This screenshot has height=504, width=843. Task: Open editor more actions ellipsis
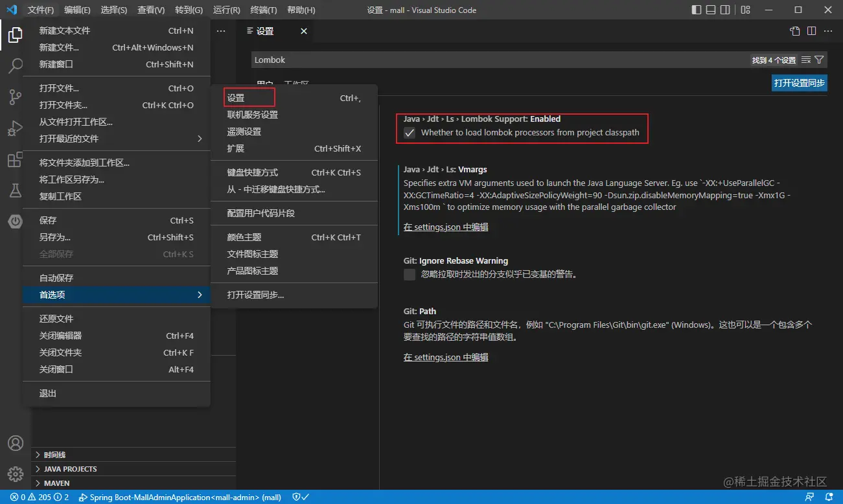tap(829, 31)
